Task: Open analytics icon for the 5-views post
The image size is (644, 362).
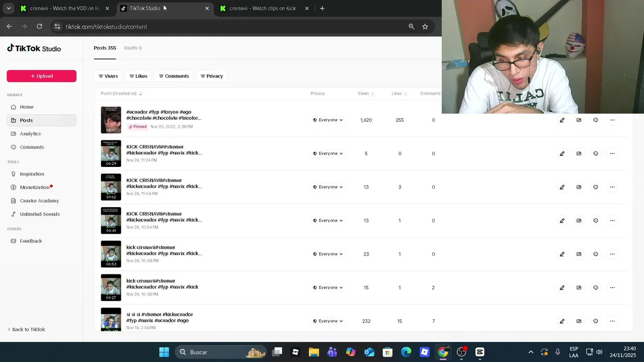Action: coord(579,153)
